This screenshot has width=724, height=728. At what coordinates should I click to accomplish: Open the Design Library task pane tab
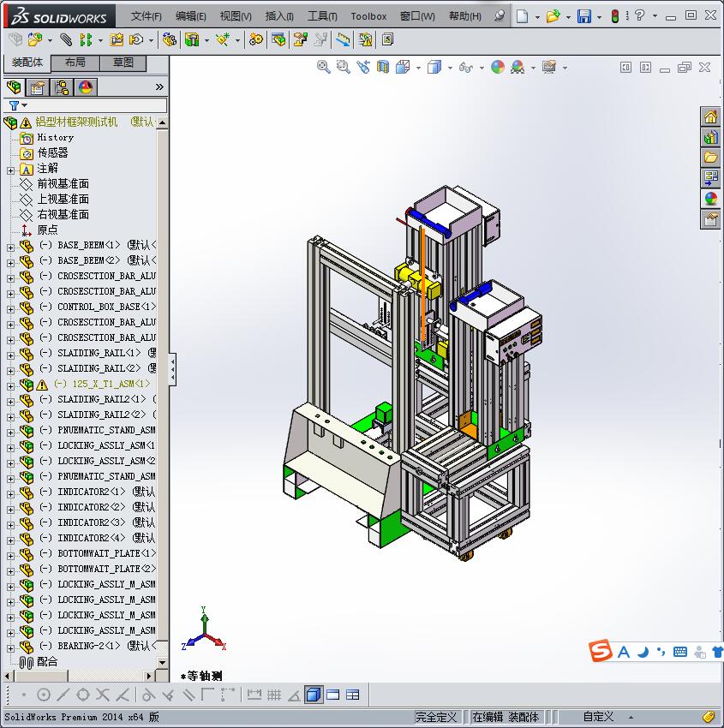point(710,137)
